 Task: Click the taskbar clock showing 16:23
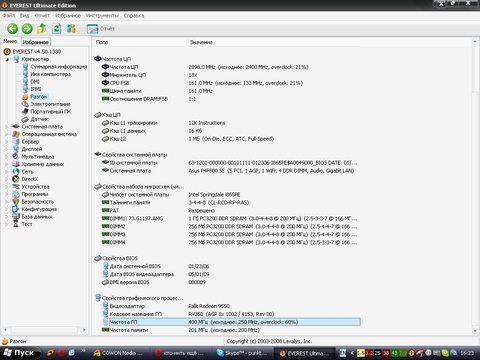pyautogui.click(x=467, y=353)
